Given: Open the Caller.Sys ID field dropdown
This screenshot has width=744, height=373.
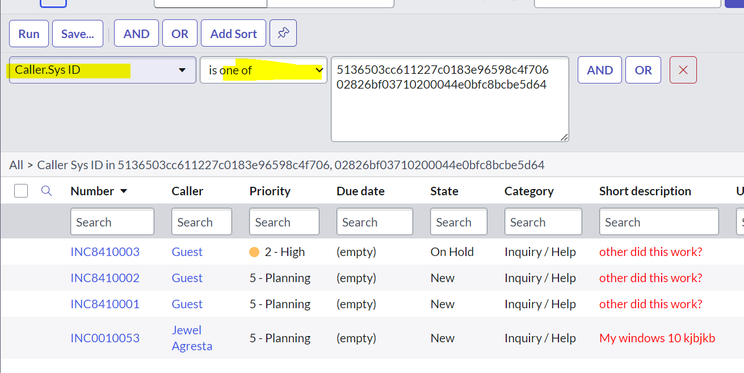Looking at the screenshot, I should click(x=102, y=70).
